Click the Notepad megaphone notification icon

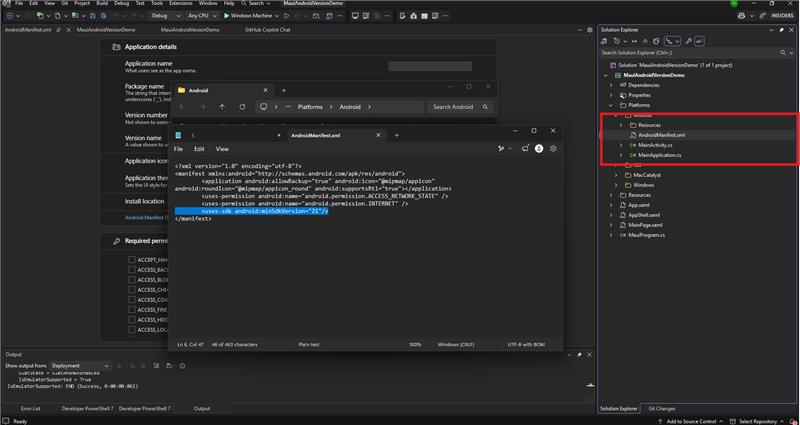tap(525, 148)
